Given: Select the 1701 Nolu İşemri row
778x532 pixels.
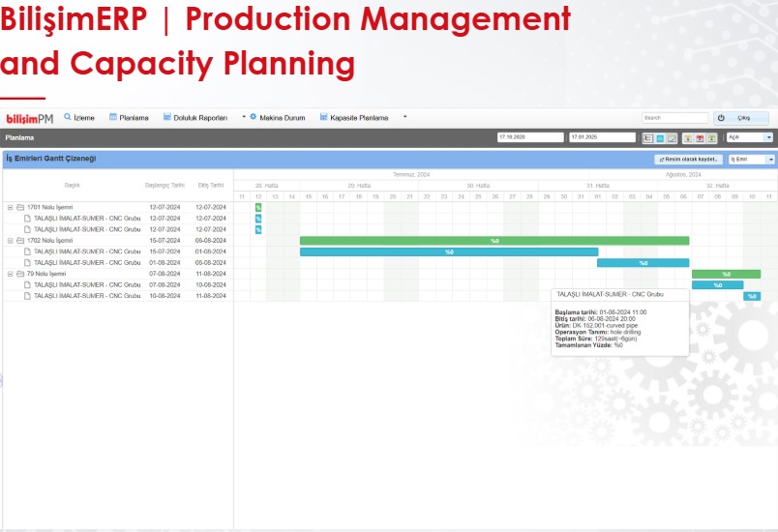Looking at the screenshot, I should tap(118, 207).
